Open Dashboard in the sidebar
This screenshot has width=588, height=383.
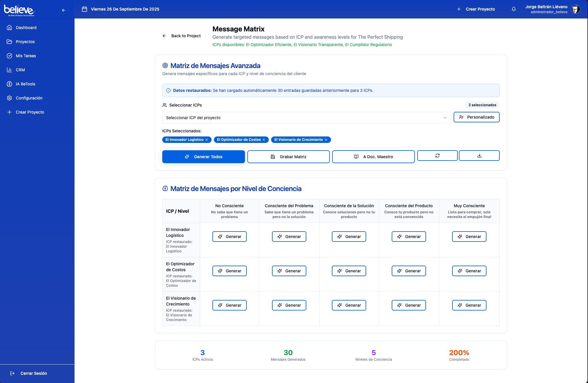tap(26, 28)
